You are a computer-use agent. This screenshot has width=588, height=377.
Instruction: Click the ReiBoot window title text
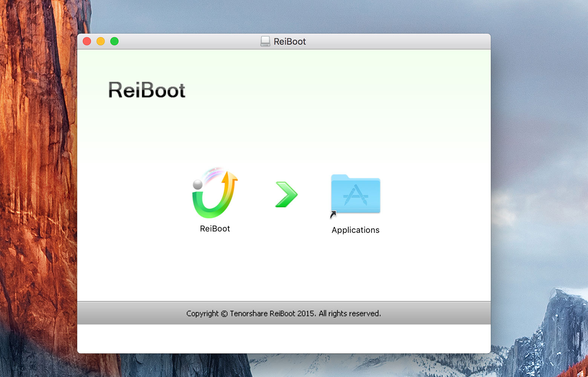tap(289, 41)
